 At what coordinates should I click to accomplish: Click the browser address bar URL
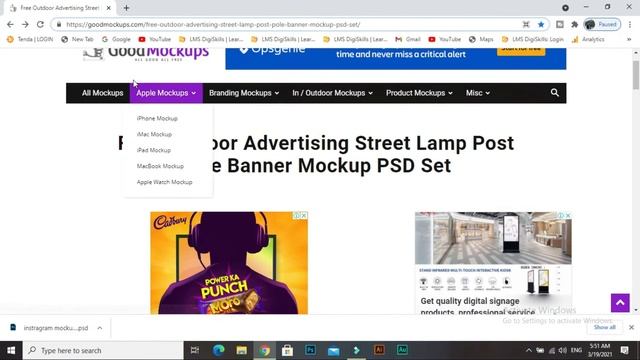tap(213, 24)
